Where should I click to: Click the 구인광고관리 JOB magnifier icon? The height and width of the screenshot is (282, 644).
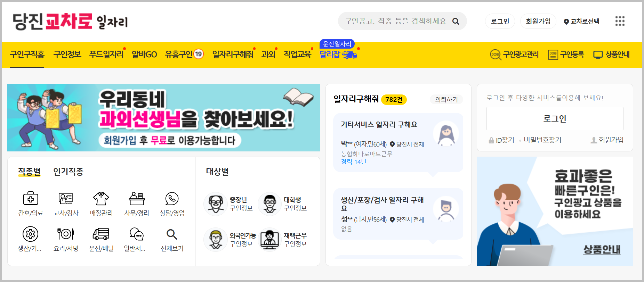coord(496,55)
